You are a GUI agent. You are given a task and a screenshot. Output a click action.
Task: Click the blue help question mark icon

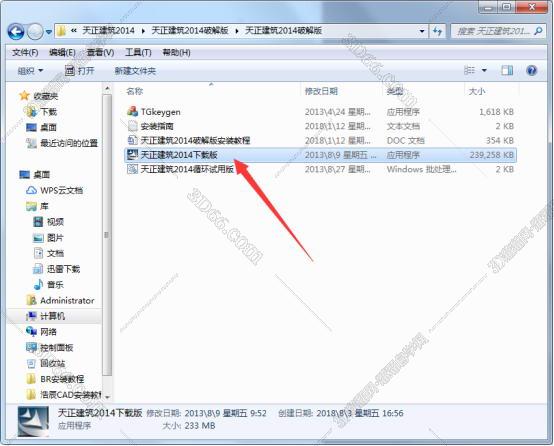pos(531,70)
